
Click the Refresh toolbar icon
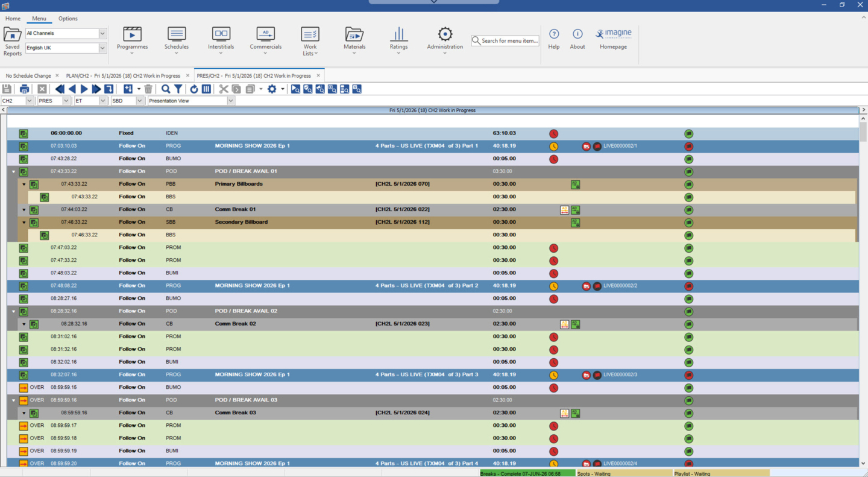coord(193,89)
